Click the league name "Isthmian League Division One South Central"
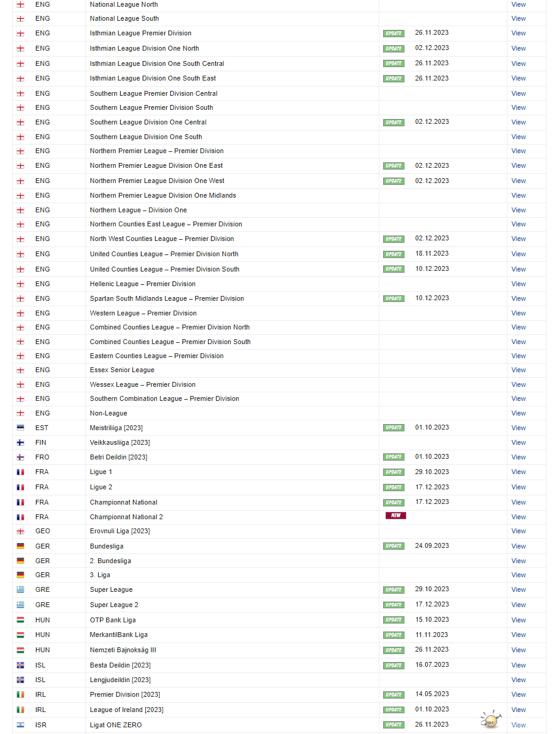This screenshot has width=560, height=734. (157, 63)
